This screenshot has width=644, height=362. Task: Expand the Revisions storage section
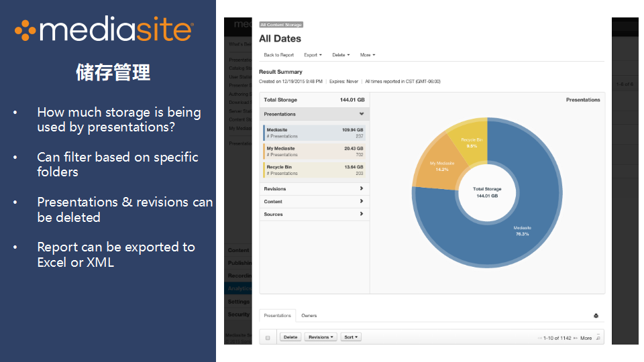pyautogui.click(x=314, y=189)
